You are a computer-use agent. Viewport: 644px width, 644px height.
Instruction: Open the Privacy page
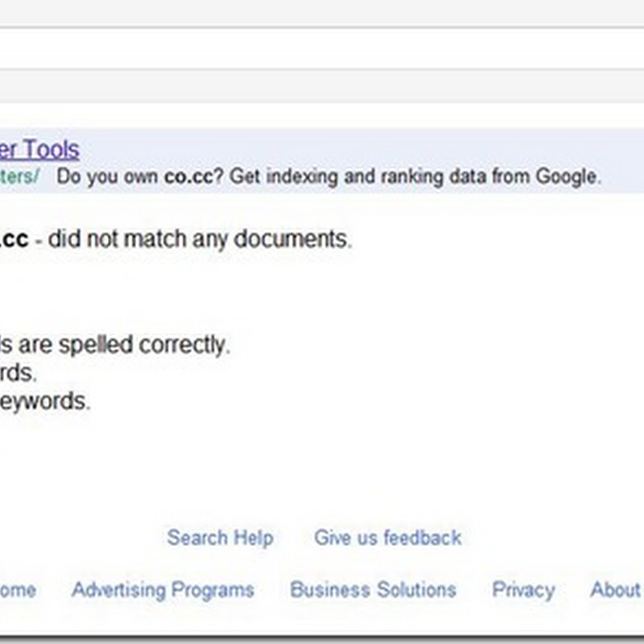[x=523, y=590]
